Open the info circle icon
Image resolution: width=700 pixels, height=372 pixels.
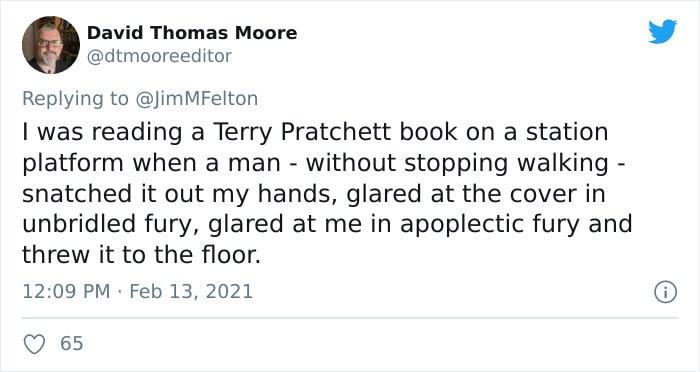tap(666, 292)
